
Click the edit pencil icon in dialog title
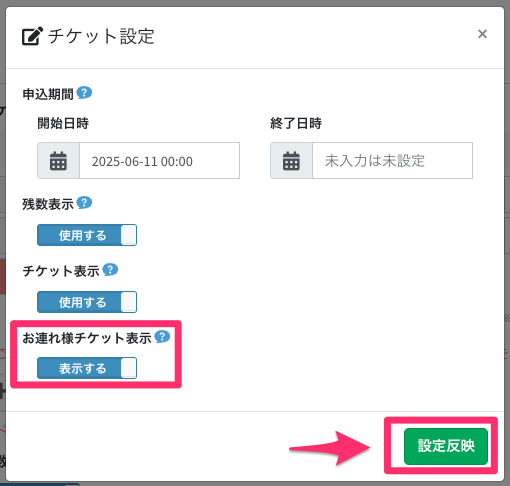32,36
